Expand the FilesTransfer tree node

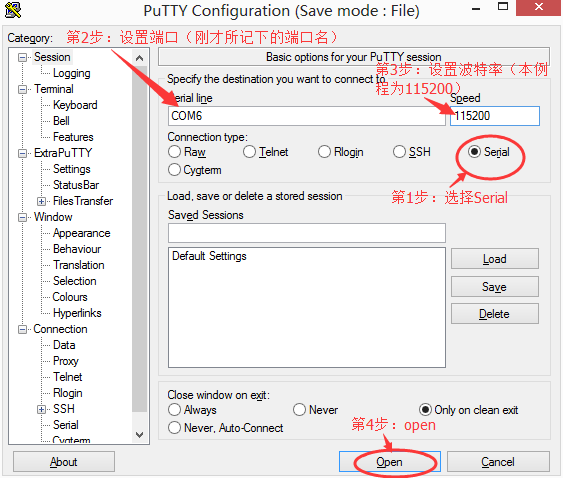click(41, 201)
